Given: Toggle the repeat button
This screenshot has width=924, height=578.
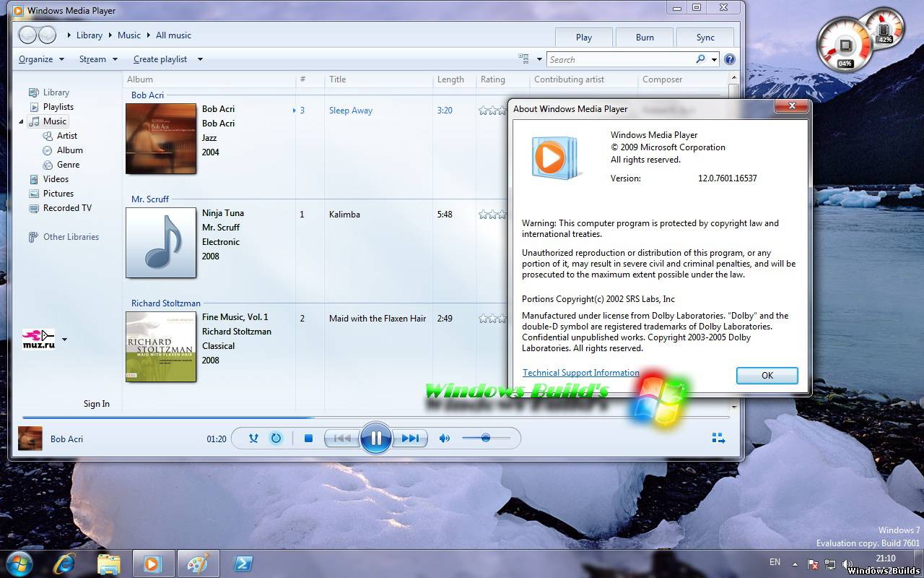Looking at the screenshot, I should [276, 438].
